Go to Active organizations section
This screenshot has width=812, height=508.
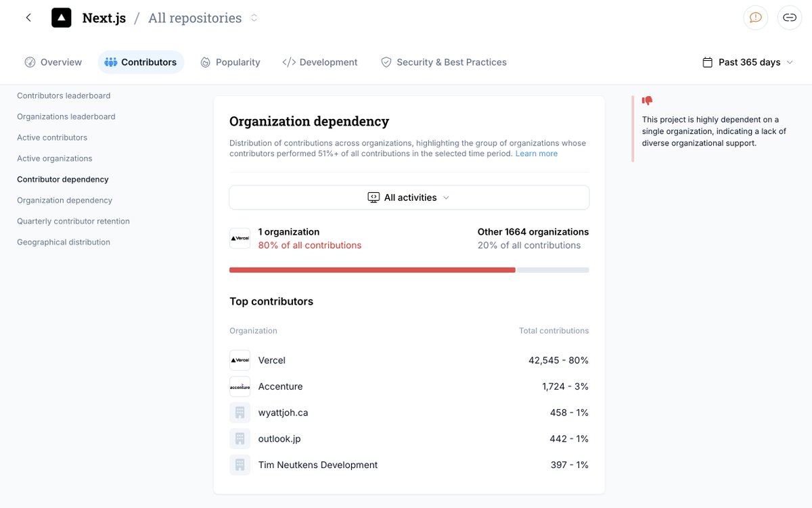coord(55,159)
